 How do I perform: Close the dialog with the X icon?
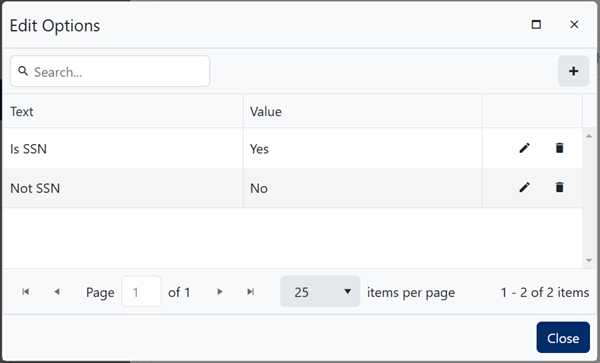tap(574, 24)
